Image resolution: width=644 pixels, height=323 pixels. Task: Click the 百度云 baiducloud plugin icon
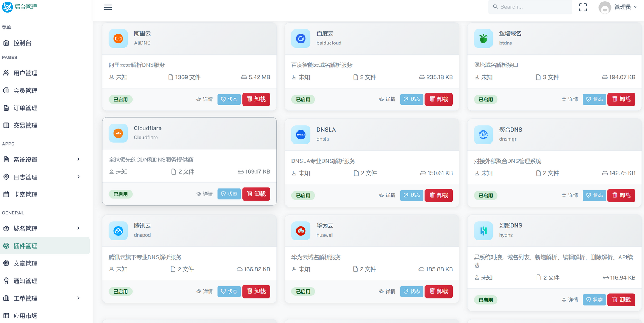click(301, 38)
